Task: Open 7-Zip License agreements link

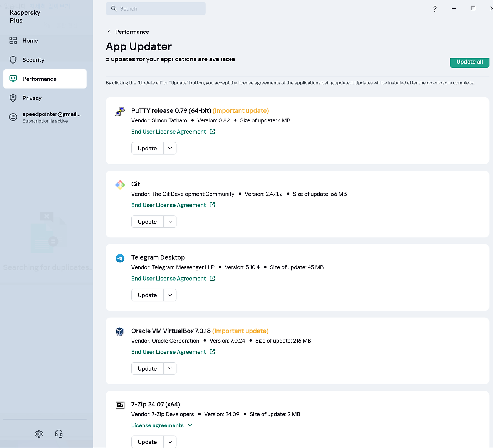Action: pyautogui.click(x=158, y=425)
